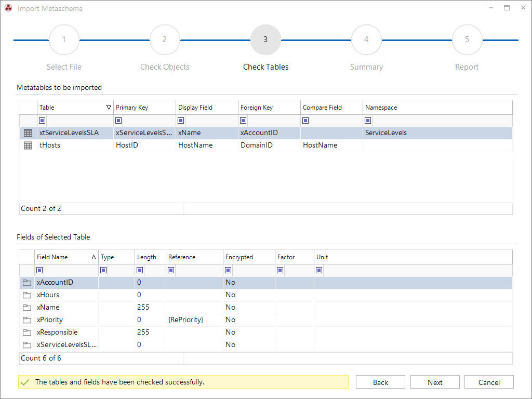Cancel the metaschema import
Screen dimensions: 532x399
coord(489,382)
